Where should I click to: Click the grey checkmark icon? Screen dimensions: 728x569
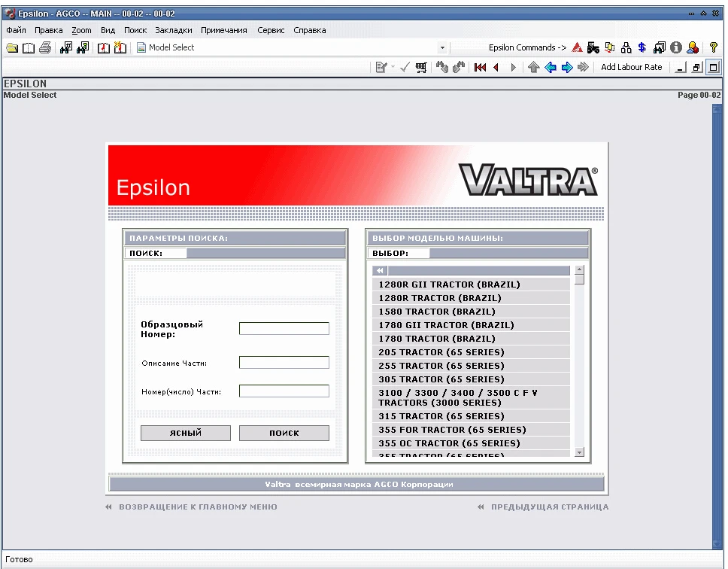tap(405, 67)
